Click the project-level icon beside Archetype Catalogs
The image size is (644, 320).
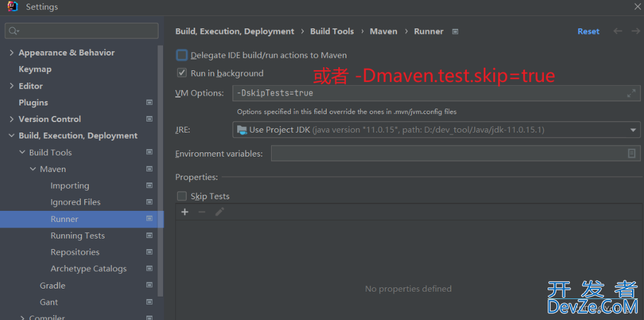149,269
